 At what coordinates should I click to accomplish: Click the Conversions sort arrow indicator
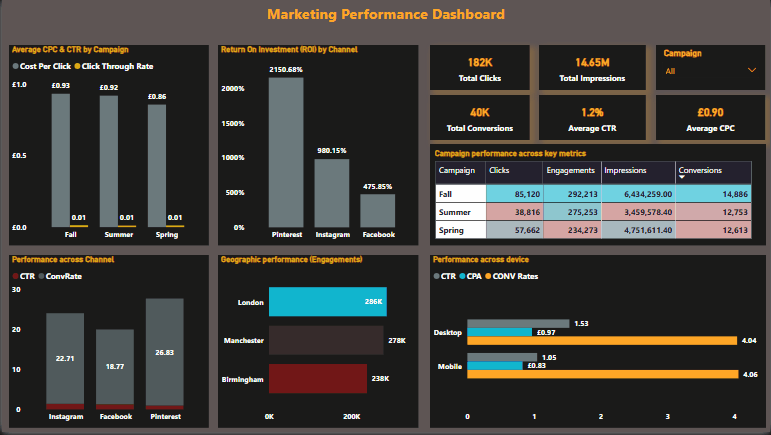point(682,177)
